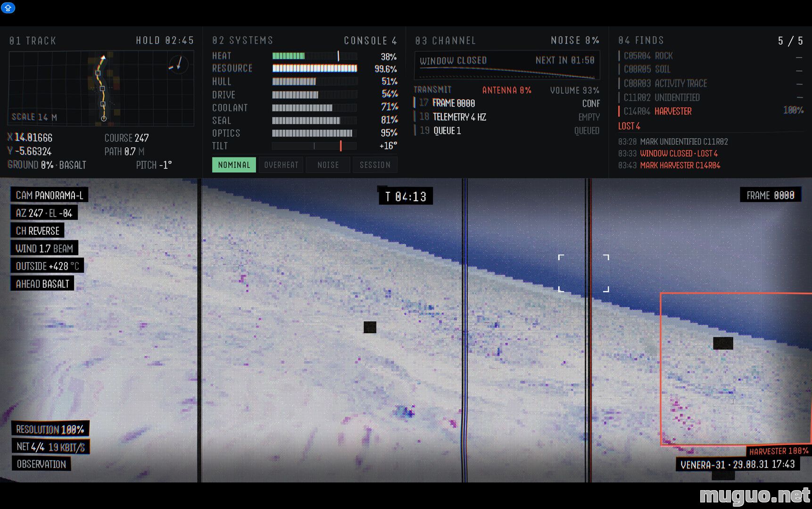Click the HULL level bar

[x=315, y=82]
